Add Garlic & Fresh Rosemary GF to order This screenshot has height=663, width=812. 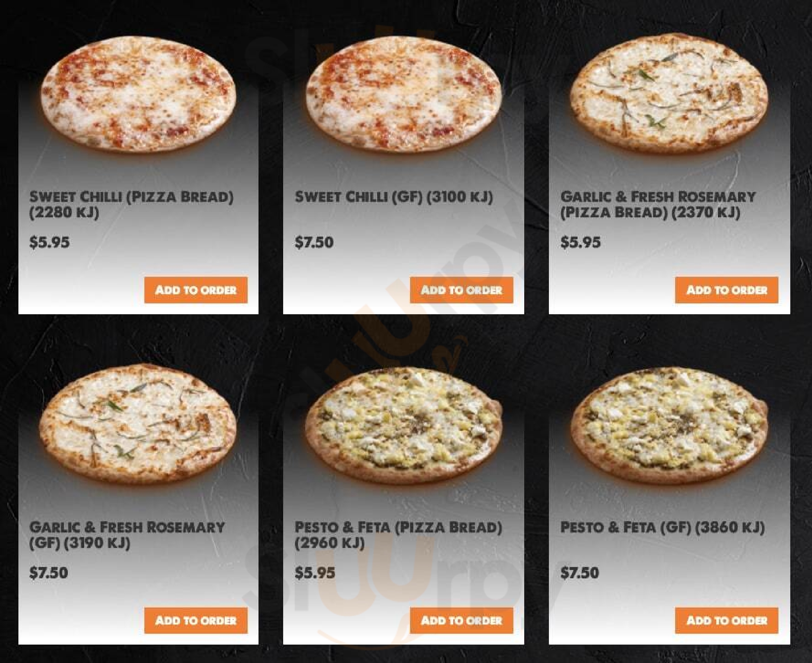196,620
